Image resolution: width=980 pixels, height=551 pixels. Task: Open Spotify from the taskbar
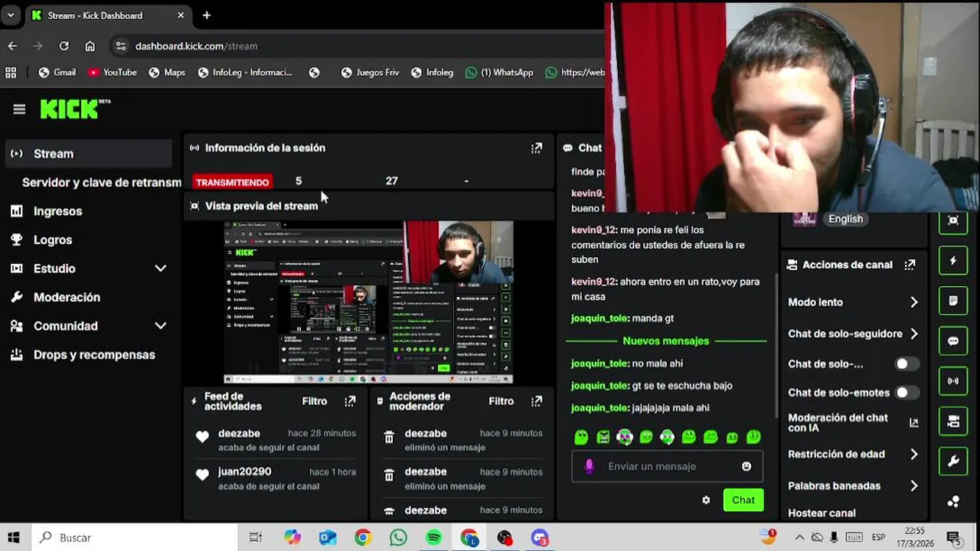(x=433, y=537)
